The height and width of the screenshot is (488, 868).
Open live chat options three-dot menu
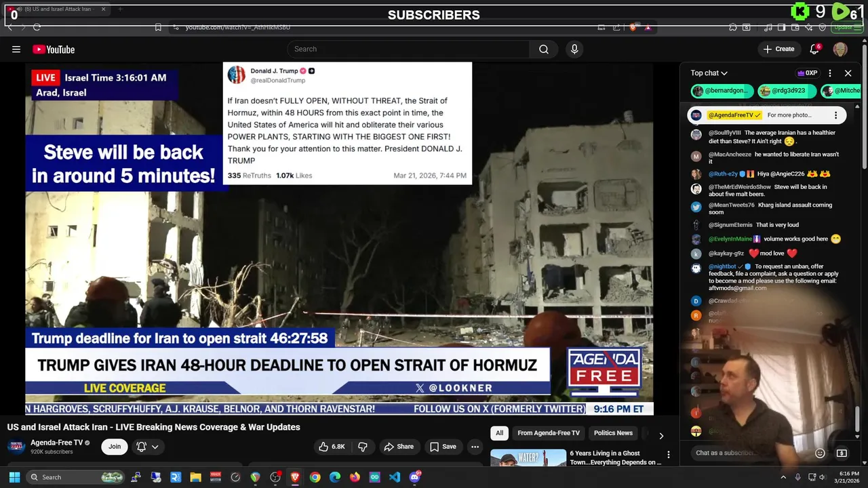click(830, 73)
